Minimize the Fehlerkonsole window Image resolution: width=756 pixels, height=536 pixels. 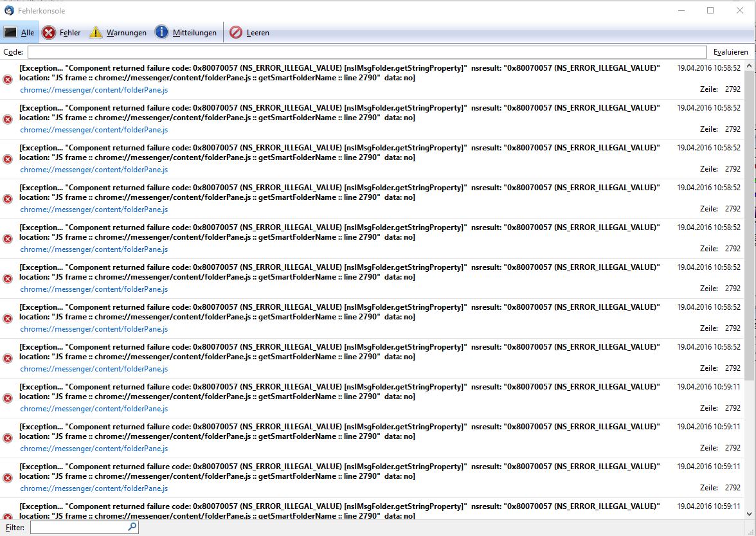pyautogui.click(x=681, y=10)
